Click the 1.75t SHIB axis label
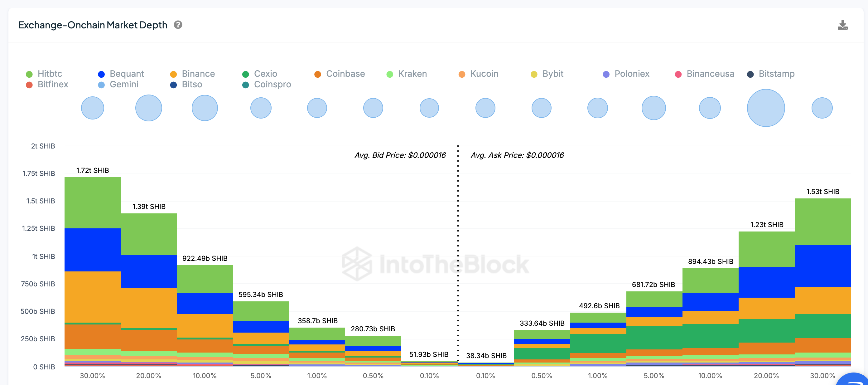This screenshot has width=868, height=385. pyautogui.click(x=39, y=173)
